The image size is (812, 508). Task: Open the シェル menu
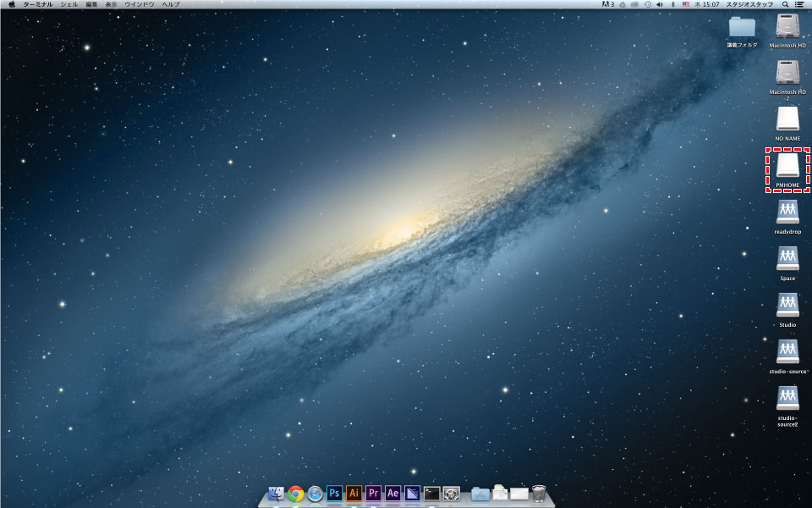coord(69,4)
